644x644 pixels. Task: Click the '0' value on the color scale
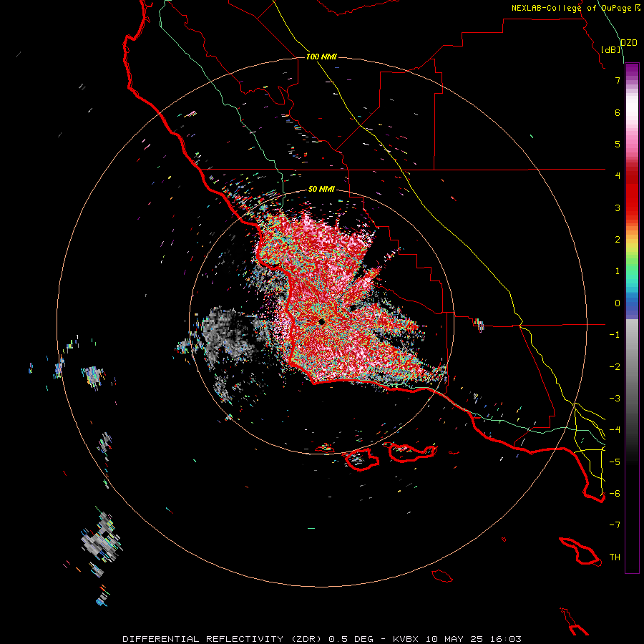pyautogui.click(x=618, y=303)
